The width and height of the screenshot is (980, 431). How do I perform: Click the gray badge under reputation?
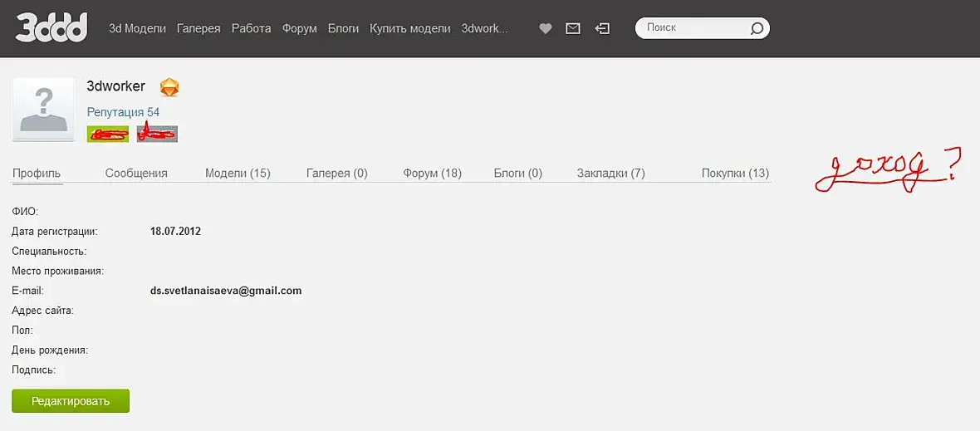click(157, 134)
